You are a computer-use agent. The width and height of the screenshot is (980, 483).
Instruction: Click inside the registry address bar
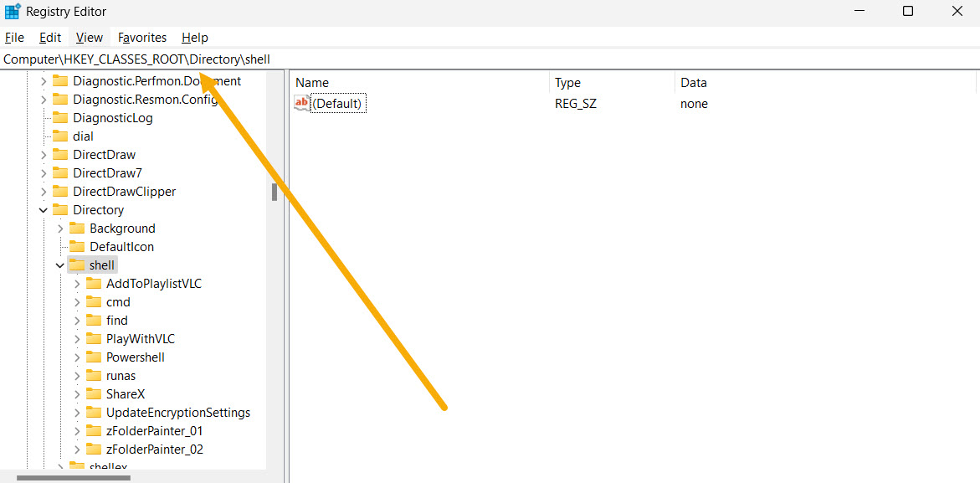coord(335,59)
